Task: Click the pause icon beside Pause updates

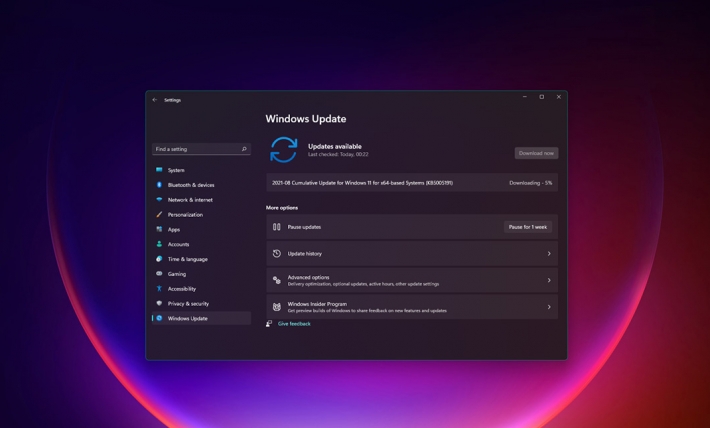Action: (x=276, y=227)
